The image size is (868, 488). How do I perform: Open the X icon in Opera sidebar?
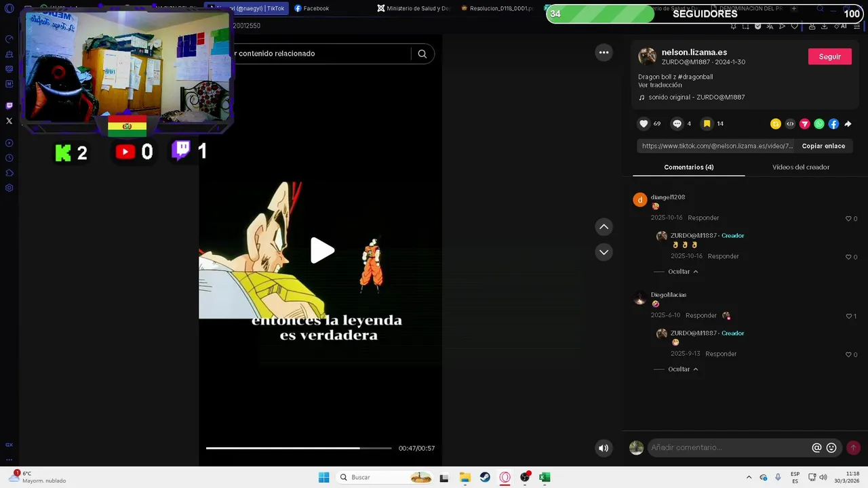pos(9,121)
